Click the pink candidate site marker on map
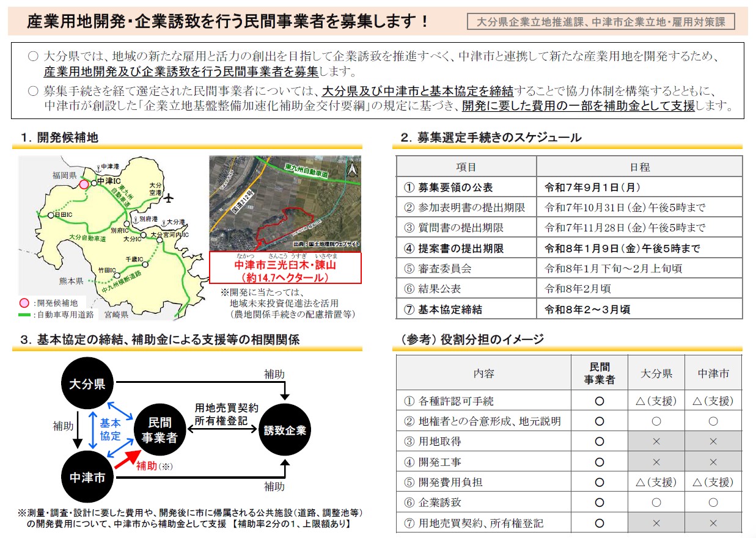The image size is (756, 538). [85, 184]
